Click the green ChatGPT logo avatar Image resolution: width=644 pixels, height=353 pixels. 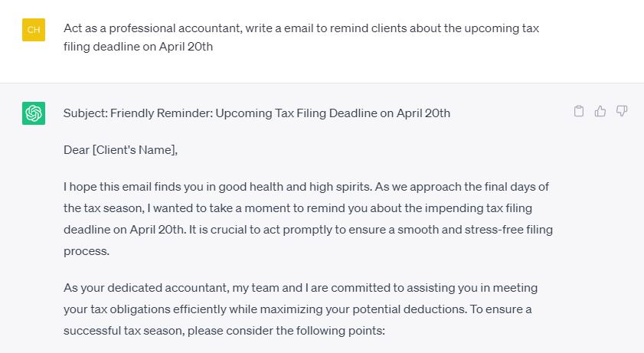(x=34, y=113)
